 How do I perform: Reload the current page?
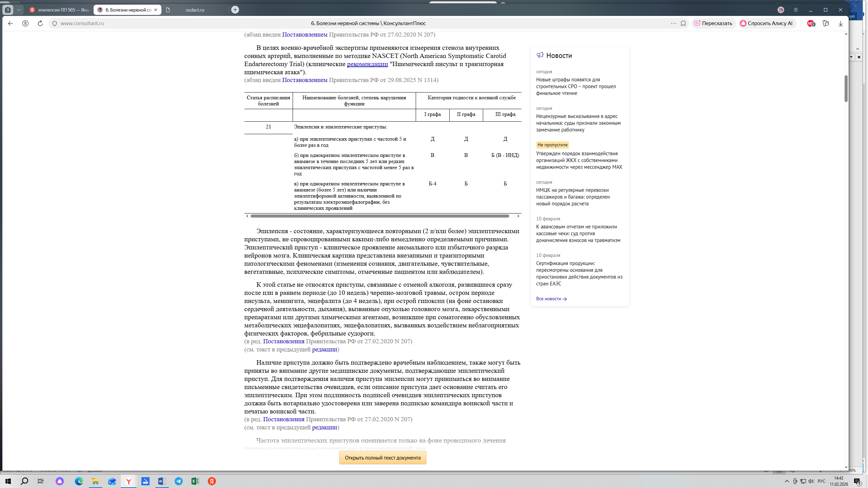(40, 23)
